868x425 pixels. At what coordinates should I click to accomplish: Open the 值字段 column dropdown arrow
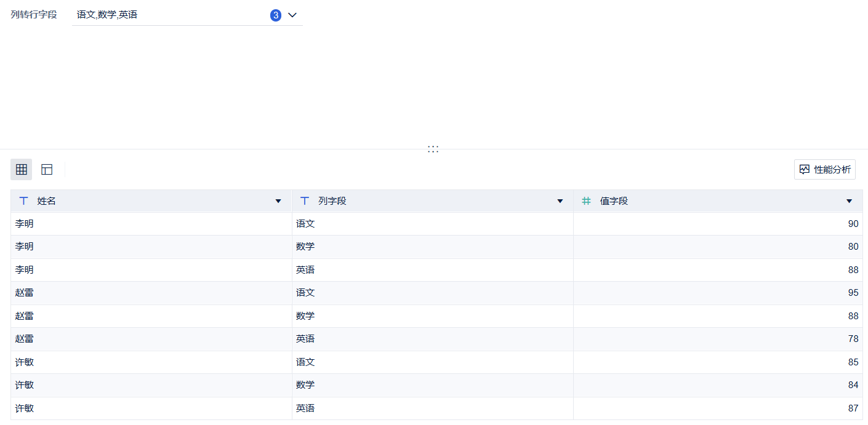point(850,201)
